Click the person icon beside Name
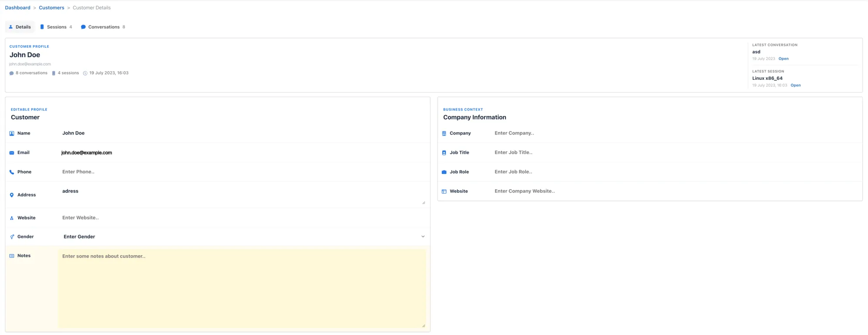Image resolution: width=868 pixels, height=335 pixels. [x=12, y=134]
